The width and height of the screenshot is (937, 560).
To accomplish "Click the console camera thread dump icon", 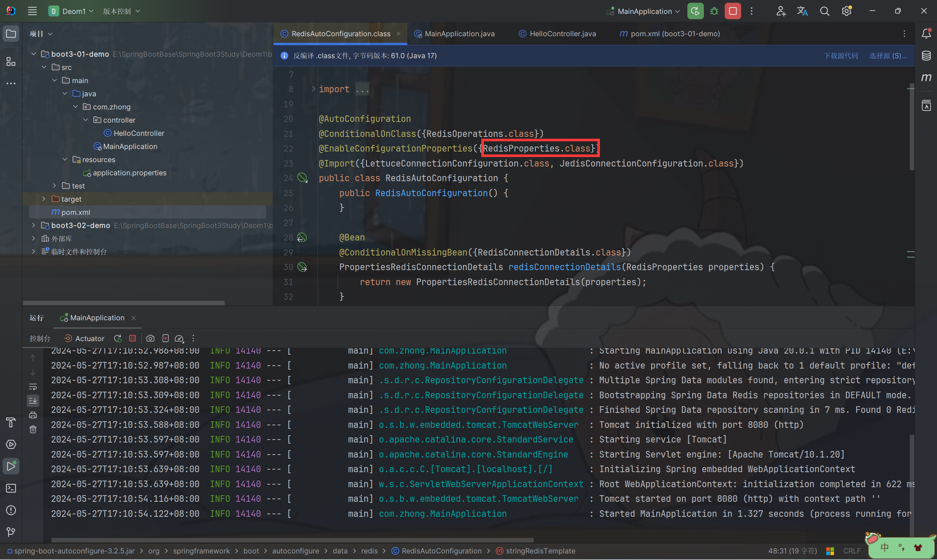I will 150,338.
